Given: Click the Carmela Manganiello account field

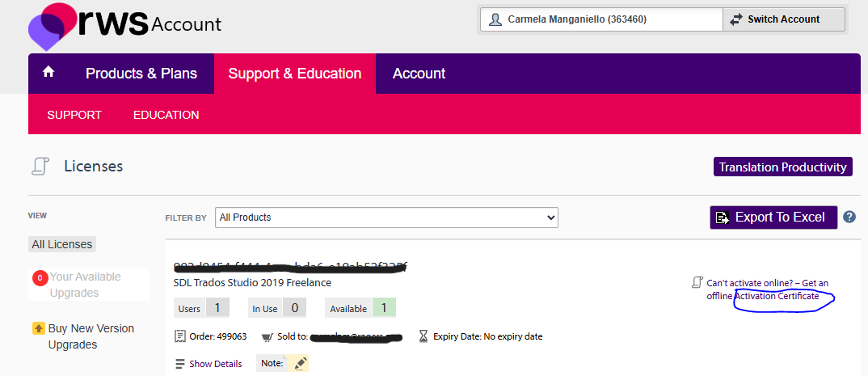Looking at the screenshot, I should pyautogui.click(x=601, y=19).
